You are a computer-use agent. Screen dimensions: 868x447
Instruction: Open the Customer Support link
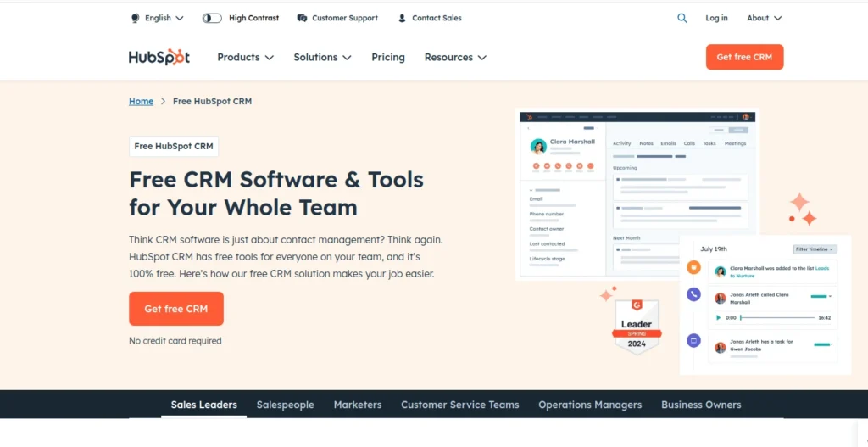[x=344, y=18]
